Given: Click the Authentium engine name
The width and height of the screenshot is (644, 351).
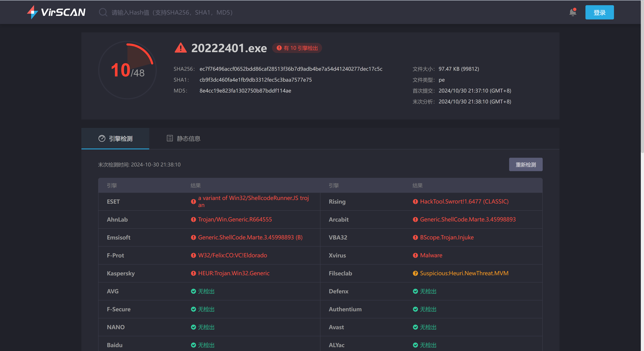Looking at the screenshot, I should tap(345, 309).
